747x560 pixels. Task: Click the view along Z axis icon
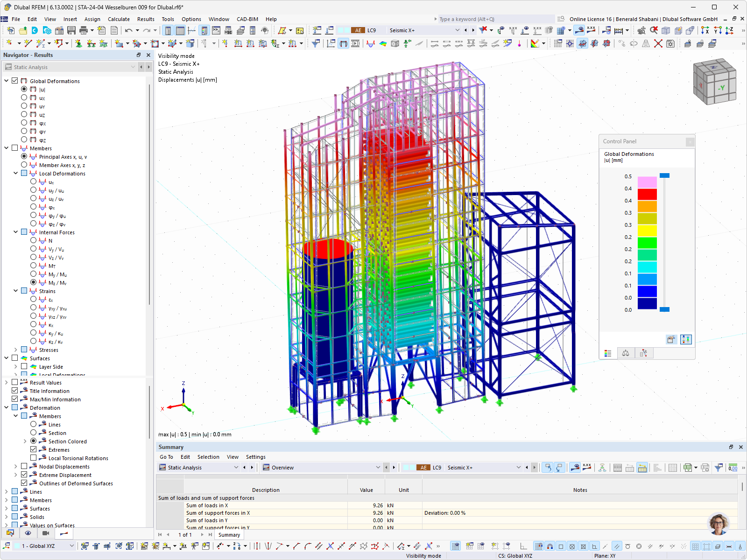click(729, 30)
